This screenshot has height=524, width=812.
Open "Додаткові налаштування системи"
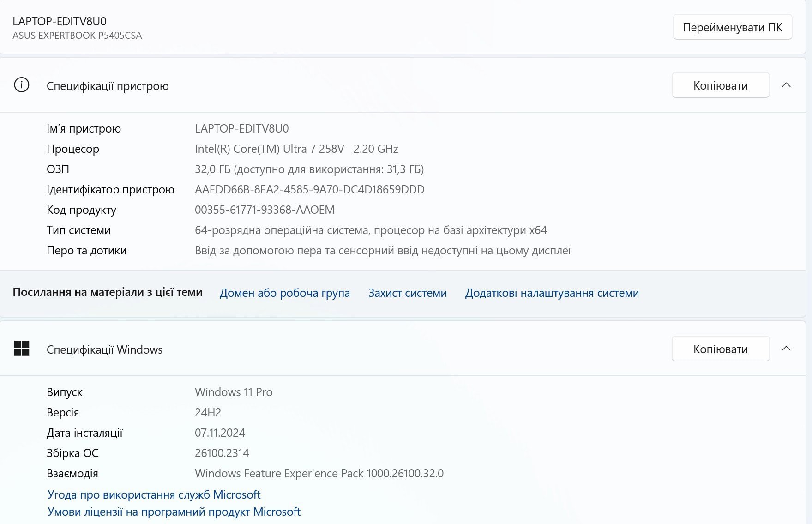552,293
